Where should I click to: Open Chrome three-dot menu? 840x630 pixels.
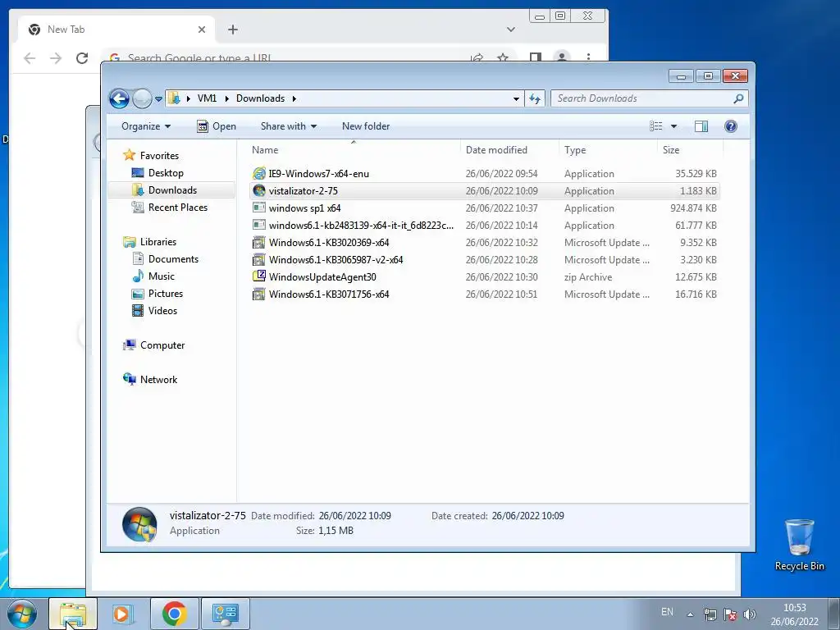click(588, 58)
